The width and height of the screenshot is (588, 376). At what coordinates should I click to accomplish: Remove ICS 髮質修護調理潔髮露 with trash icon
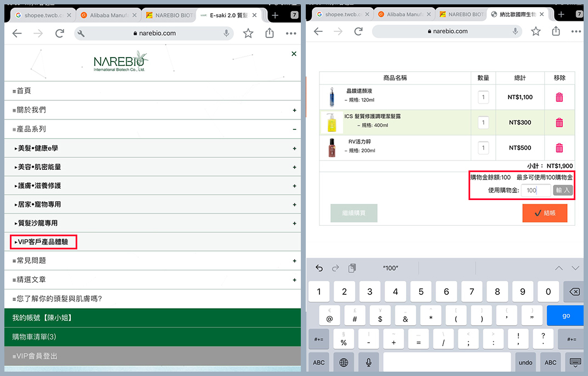[x=559, y=122]
